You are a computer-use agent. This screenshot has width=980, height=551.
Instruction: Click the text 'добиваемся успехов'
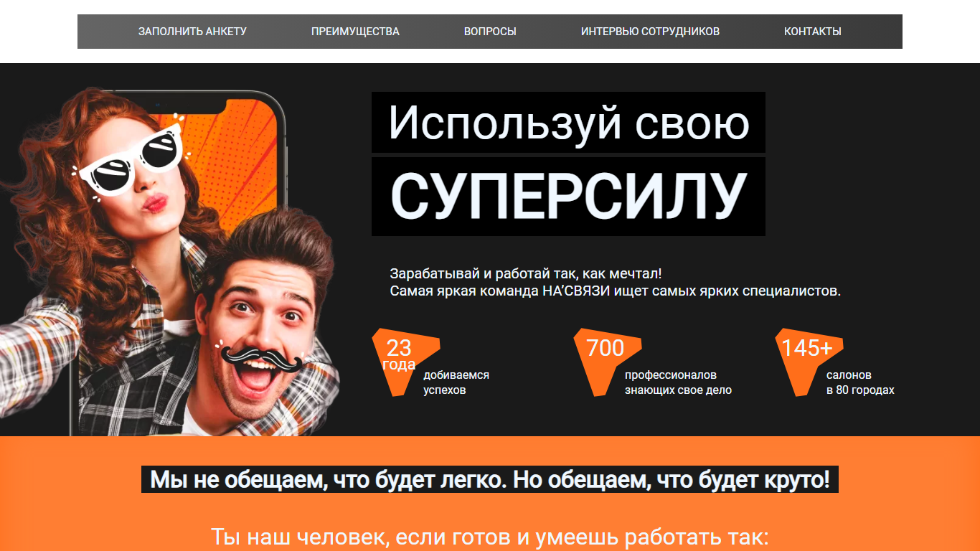tap(456, 382)
